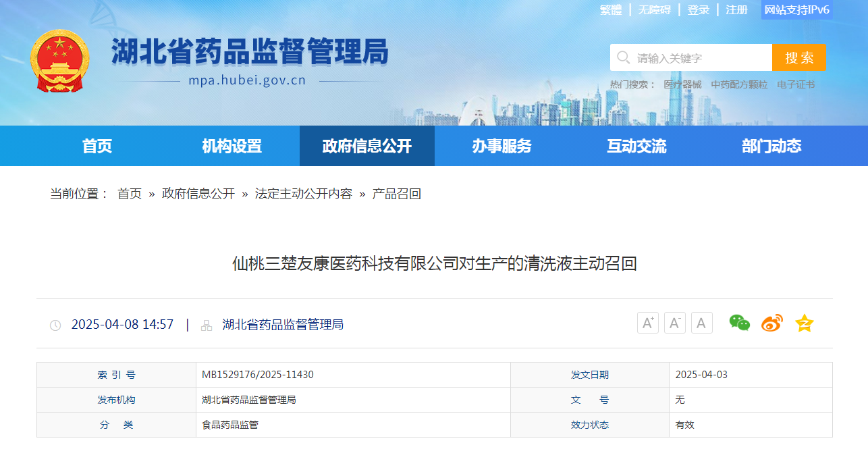Viewport: 868px width, 449px height.
Task: Click the category value 食品药品监管
Action: click(x=230, y=425)
